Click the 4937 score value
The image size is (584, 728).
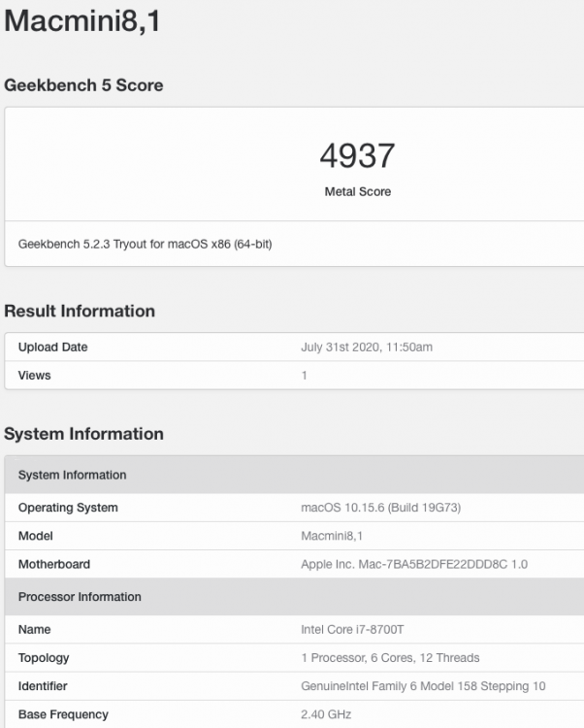tap(357, 155)
